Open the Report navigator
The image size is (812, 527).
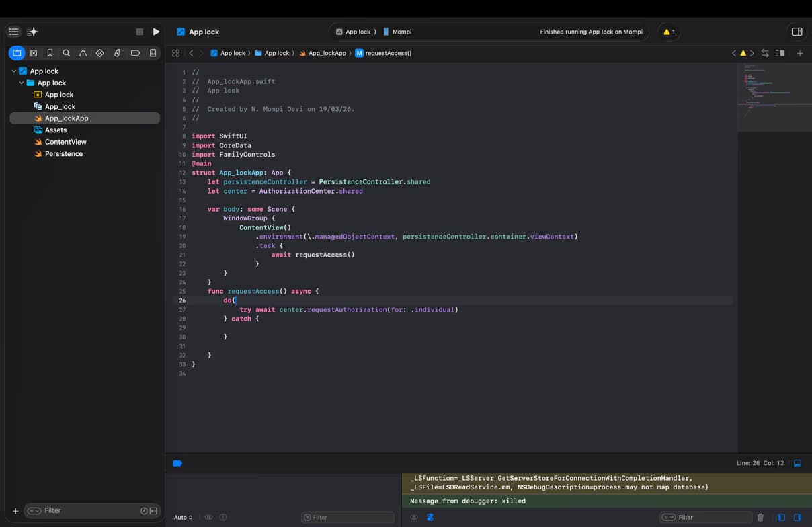coord(153,53)
